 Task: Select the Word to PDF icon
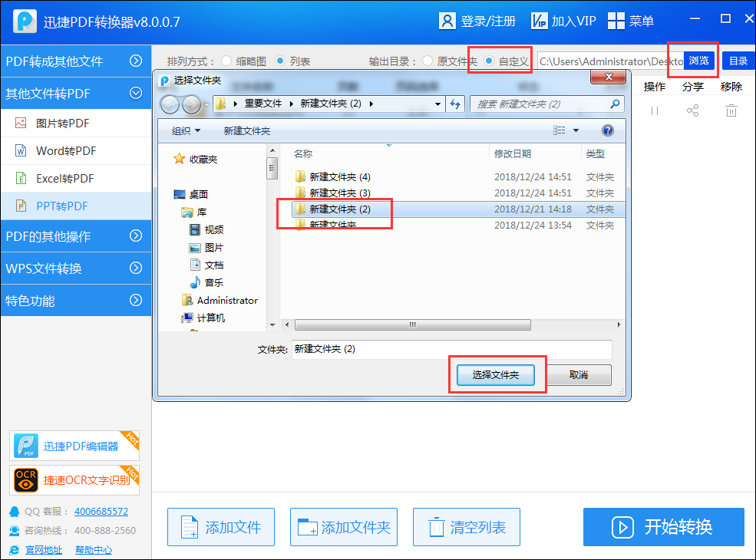coord(21,151)
